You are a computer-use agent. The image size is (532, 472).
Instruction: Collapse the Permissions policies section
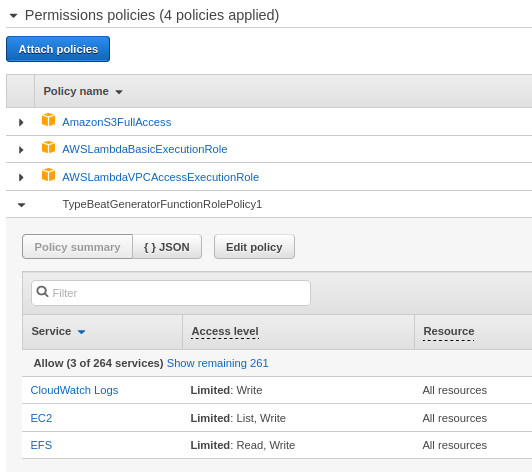(x=14, y=16)
